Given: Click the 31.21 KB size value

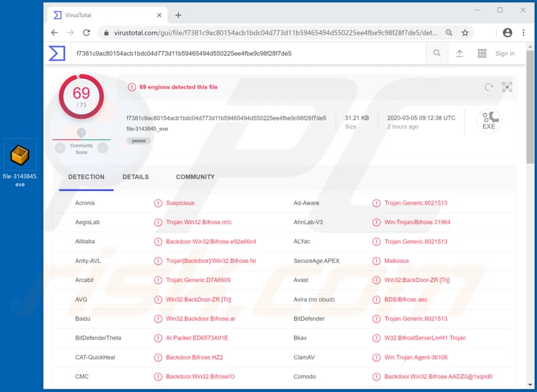Looking at the screenshot, I should click(356, 118).
